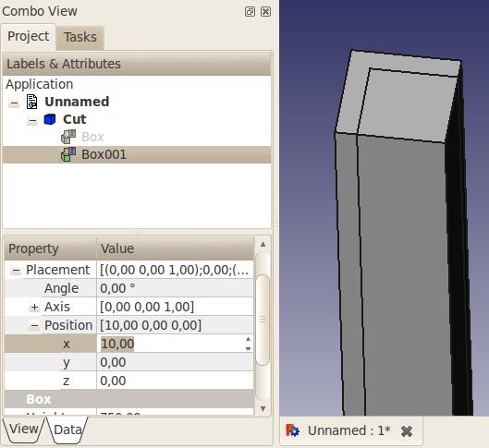Click the greyed Box item icon

[x=68, y=137]
